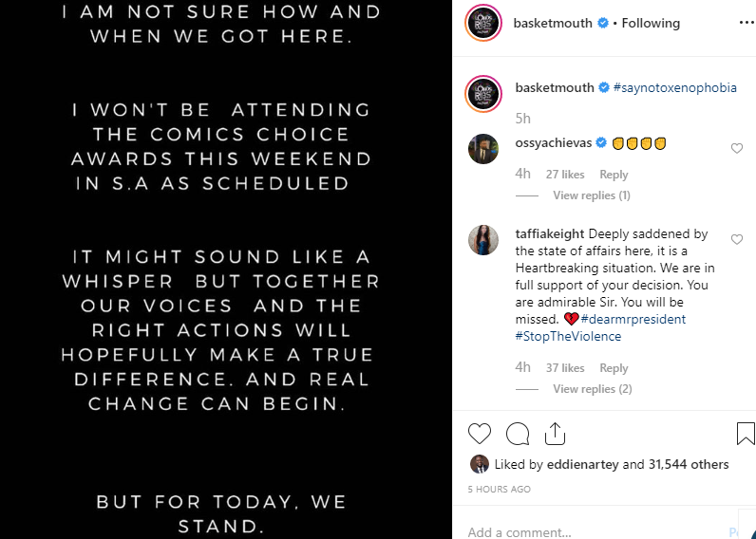Screen dimensions: 756x539
Task: Click eddienartey's small avatar near likes
Action: [481, 465]
